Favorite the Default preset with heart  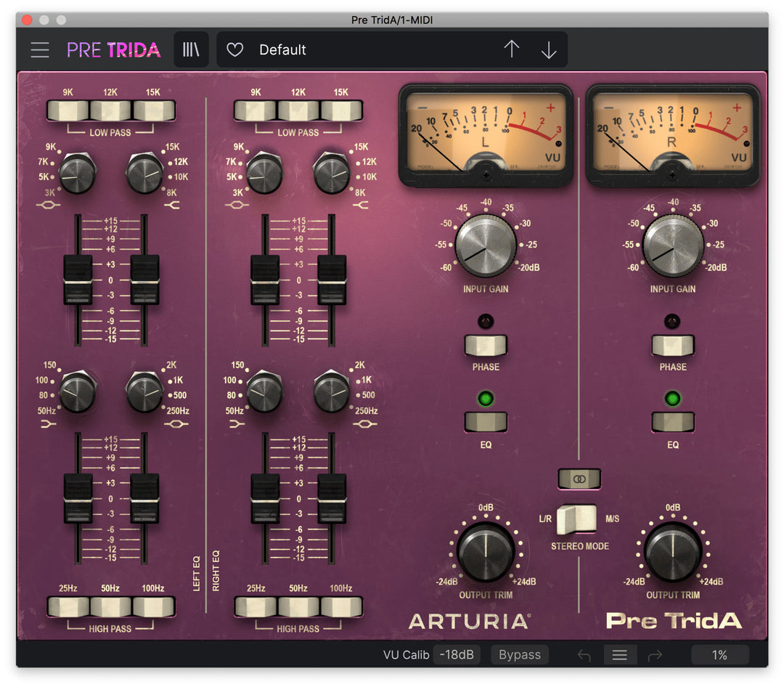tap(234, 49)
